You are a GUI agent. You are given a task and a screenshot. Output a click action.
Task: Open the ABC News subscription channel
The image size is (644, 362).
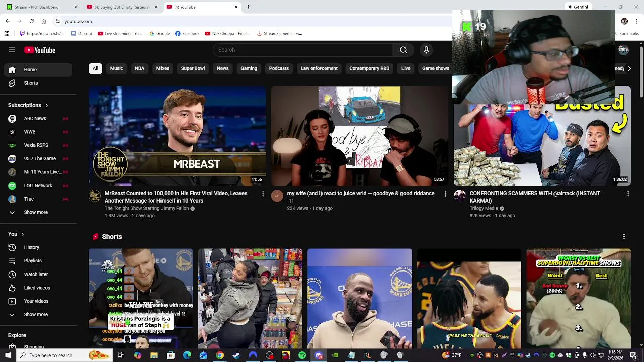click(38, 118)
